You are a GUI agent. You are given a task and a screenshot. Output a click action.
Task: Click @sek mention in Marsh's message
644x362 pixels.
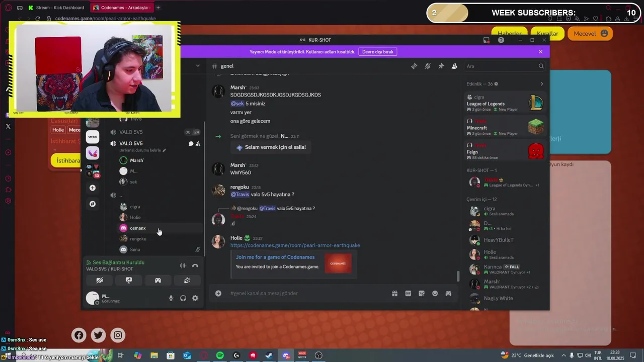(x=237, y=104)
